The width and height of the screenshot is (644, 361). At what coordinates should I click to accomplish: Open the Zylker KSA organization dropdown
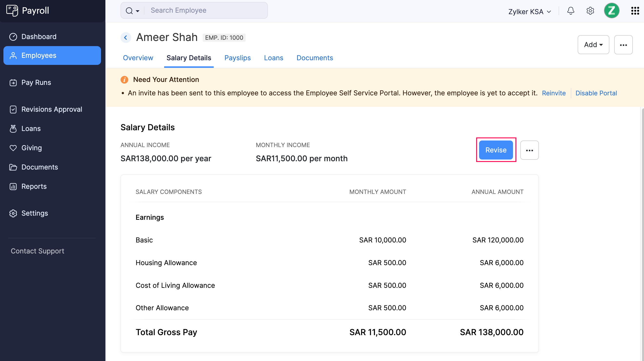click(529, 11)
